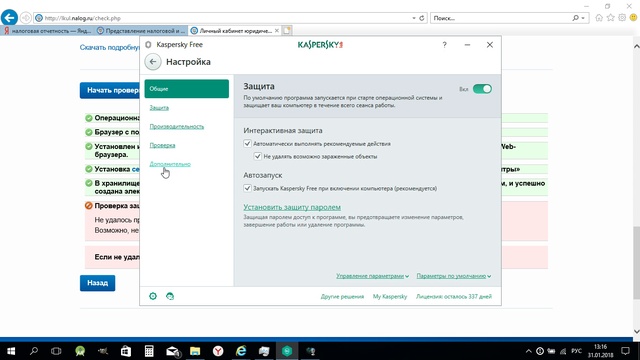This screenshot has height=360, width=640.
Task: Close the 'Личный кабинет' browser tab
Action: click(x=277, y=31)
